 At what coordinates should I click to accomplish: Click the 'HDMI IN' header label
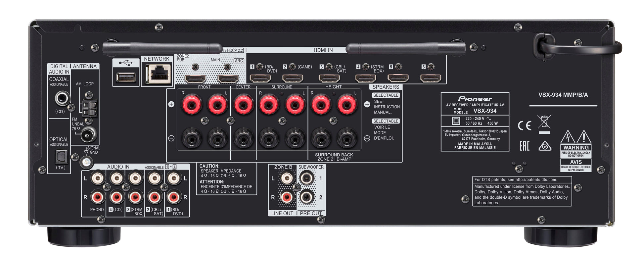click(323, 50)
